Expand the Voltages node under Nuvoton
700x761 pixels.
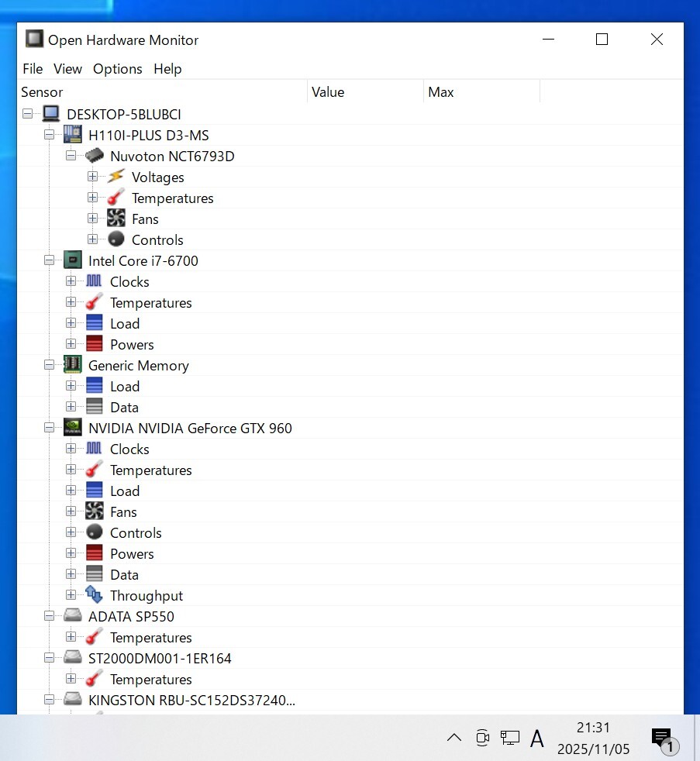pos(93,177)
